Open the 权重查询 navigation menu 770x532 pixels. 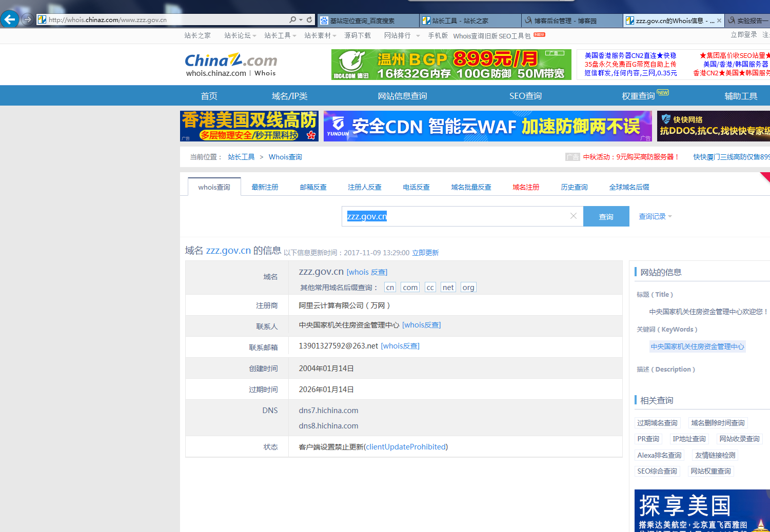(639, 96)
